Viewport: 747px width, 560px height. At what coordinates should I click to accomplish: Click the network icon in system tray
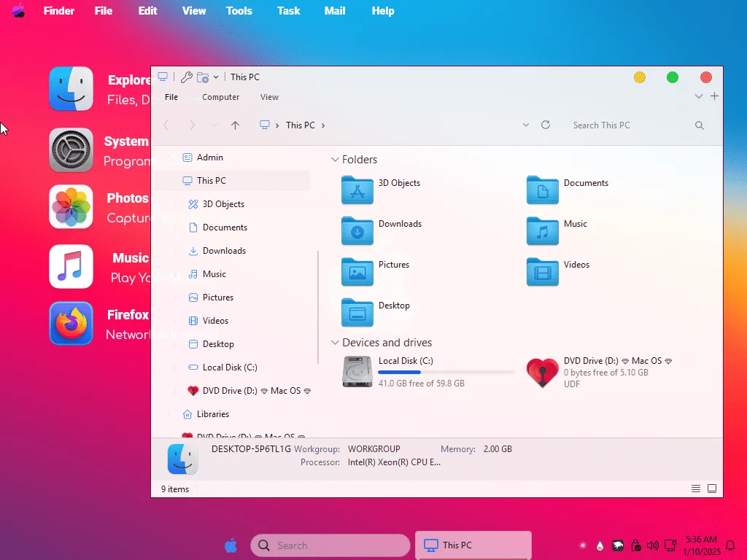[x=670, y=545]
